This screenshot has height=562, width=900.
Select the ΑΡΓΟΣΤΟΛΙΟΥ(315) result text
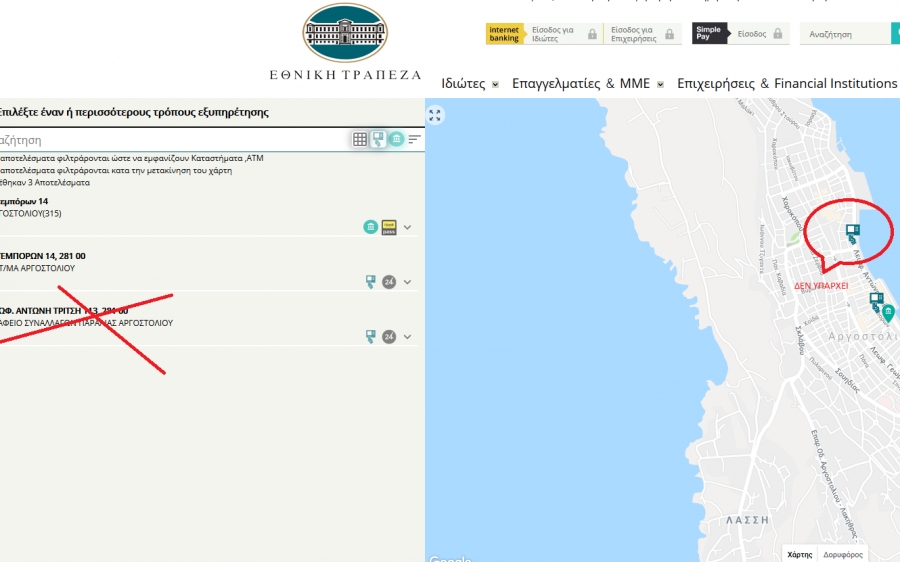pos(31,214)
